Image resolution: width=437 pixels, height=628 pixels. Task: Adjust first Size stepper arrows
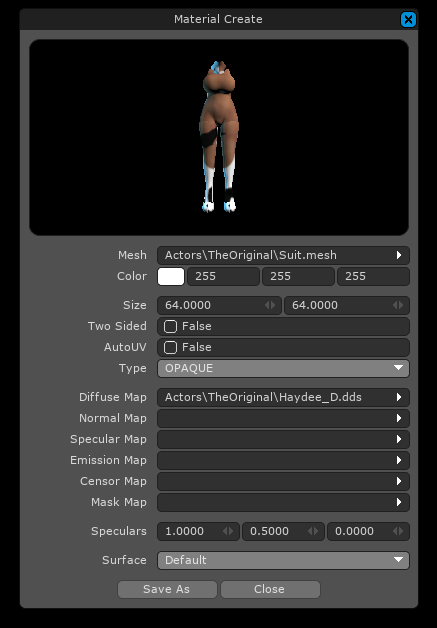point(270,305)
